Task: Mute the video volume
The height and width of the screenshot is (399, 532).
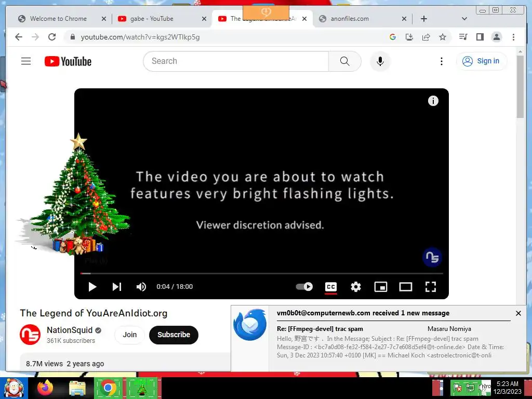Action: point(141,287)
